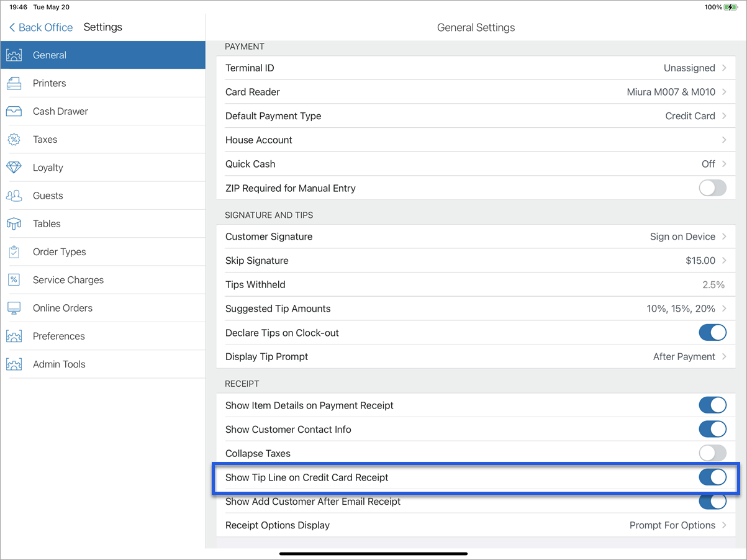The width and height of the screenshot is (747, 560).
Task: Open Terminal ID chevron showing Unassigned
Action: click(724, 68)
